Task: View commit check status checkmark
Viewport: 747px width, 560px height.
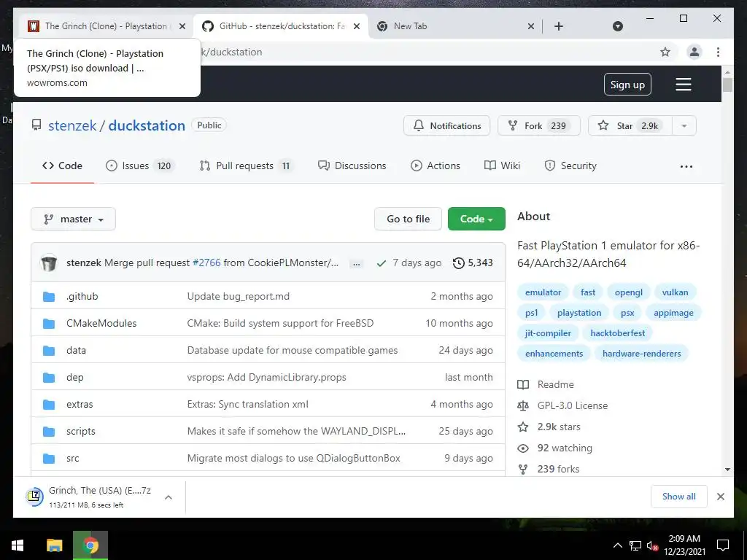Action: pos(381,262)
